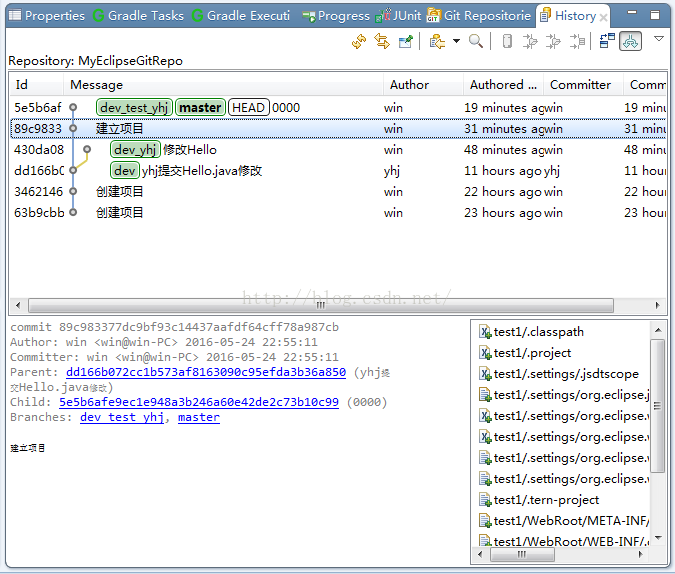Switch to the Git Repositories tab
675x574 pixels.
[479, 16]
